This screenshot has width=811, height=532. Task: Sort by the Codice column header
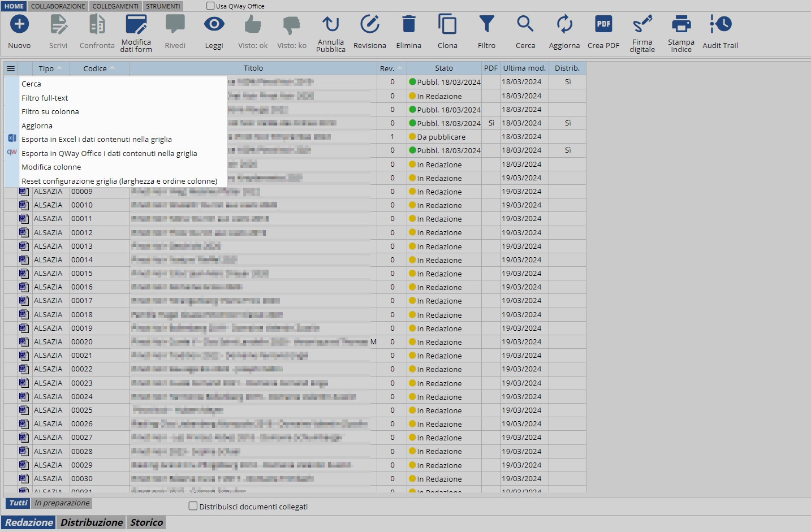[95, 68]
